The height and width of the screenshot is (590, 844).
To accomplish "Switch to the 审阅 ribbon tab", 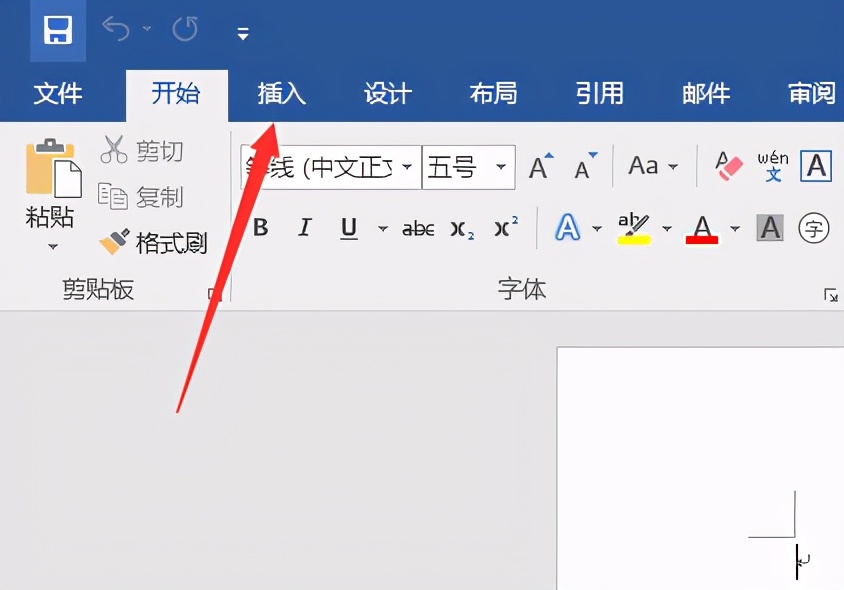I will (812, 94).
